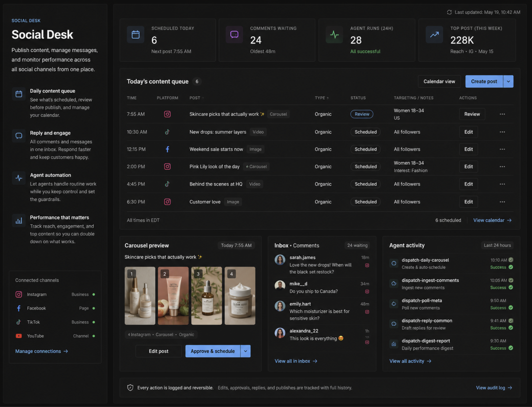Edit the Behind the scenes at HQ post

coord(469,184)
